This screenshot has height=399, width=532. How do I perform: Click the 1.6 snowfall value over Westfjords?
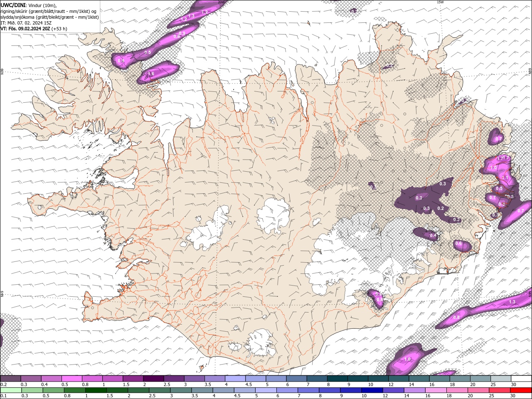tap(151, 74)
